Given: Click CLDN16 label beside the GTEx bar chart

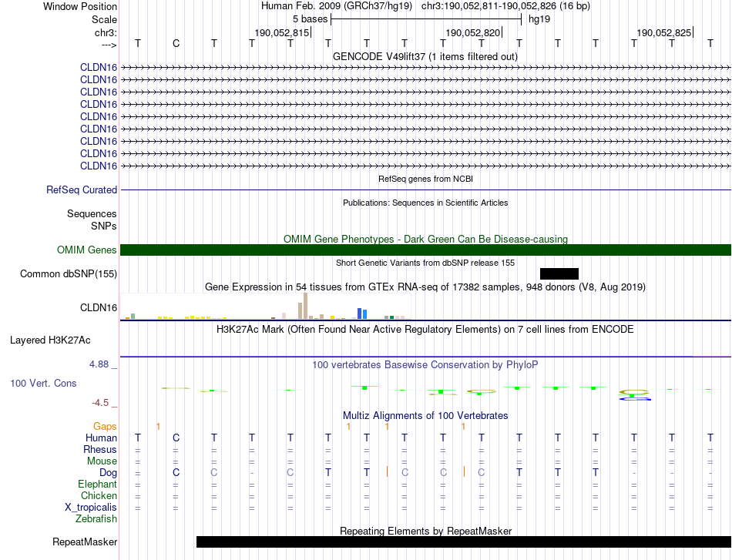Looking at the screenshot, I should click(99, 307).
